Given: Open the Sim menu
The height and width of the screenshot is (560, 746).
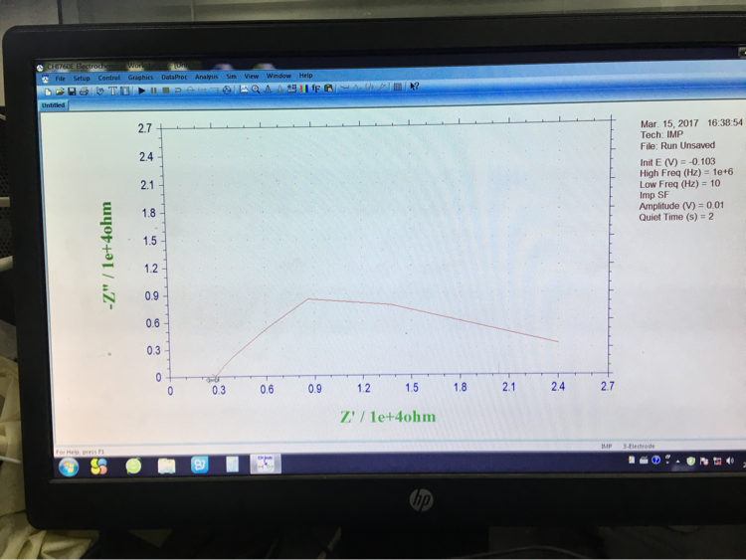Looking at the screenshot, I should tap(231, 77).
